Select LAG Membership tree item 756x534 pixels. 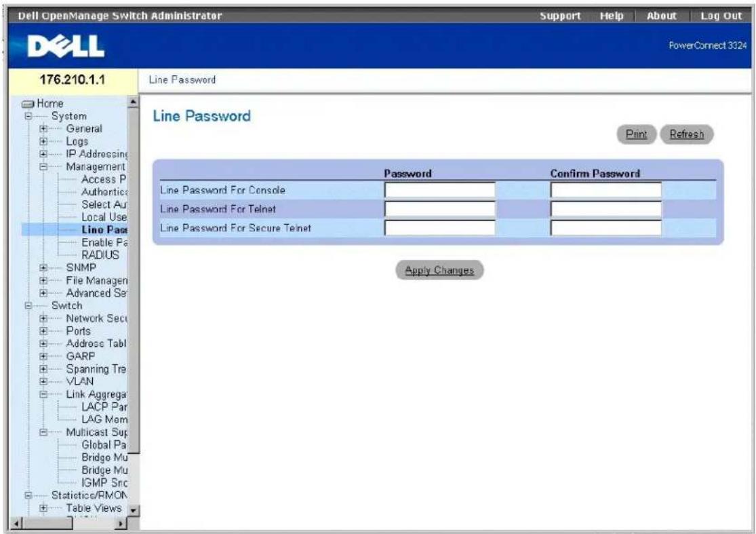[x=104, y=420]
